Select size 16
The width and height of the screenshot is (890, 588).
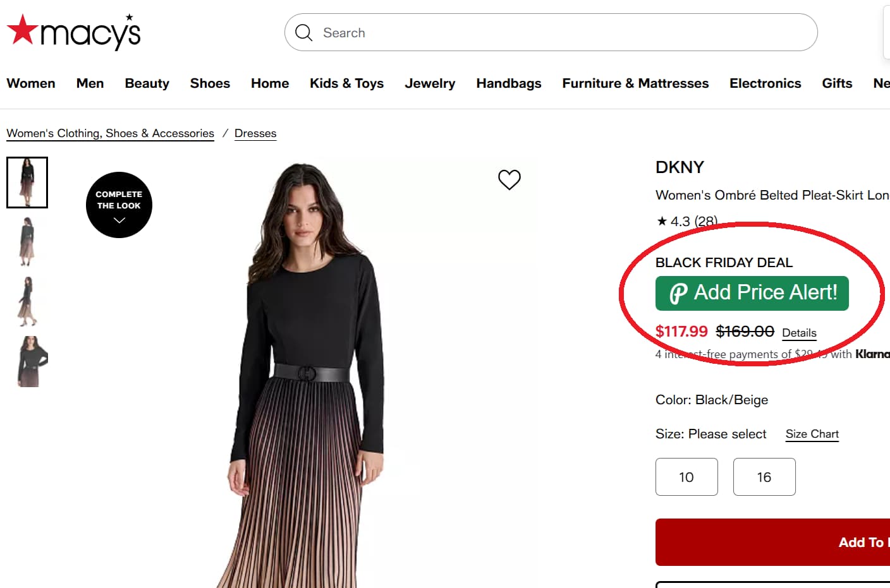(x=764, y=477)
